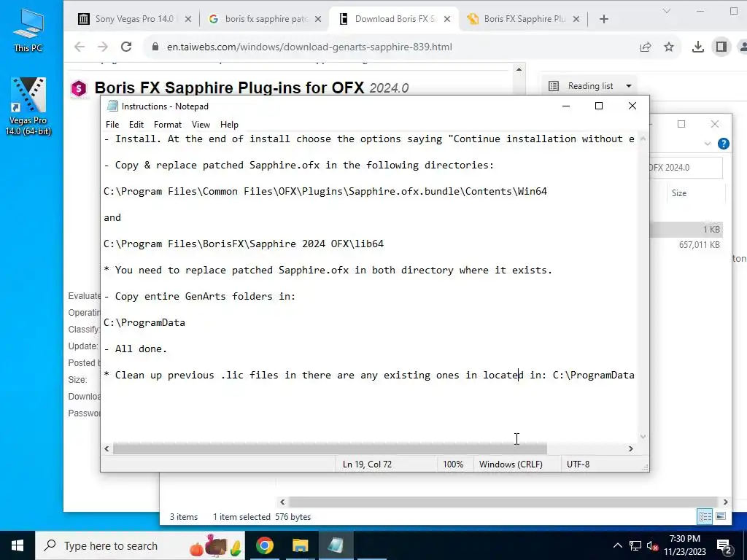Viewport: 747px width, 560px height.
Task: Click 'Ln 19, Col 72' status entry
Action: (367, 464)
